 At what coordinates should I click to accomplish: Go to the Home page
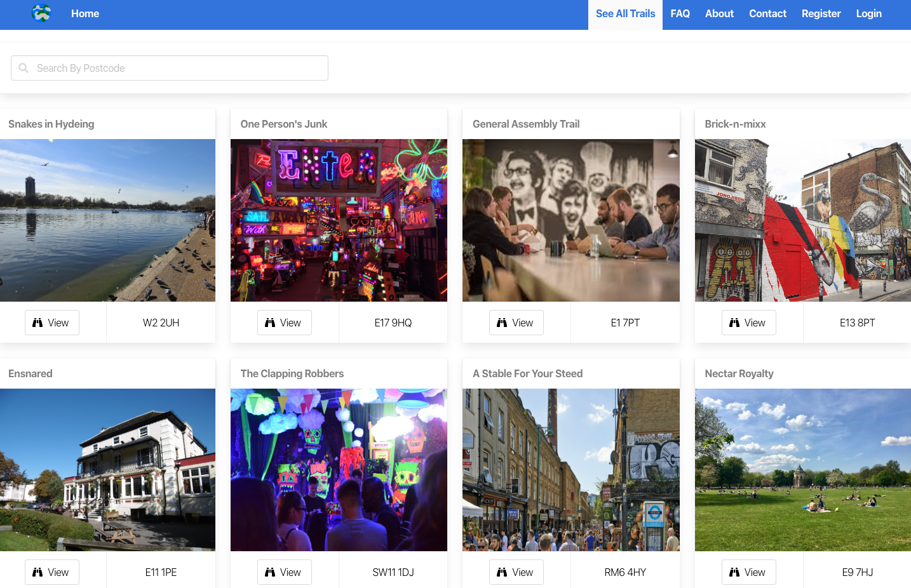pos(85,13)
